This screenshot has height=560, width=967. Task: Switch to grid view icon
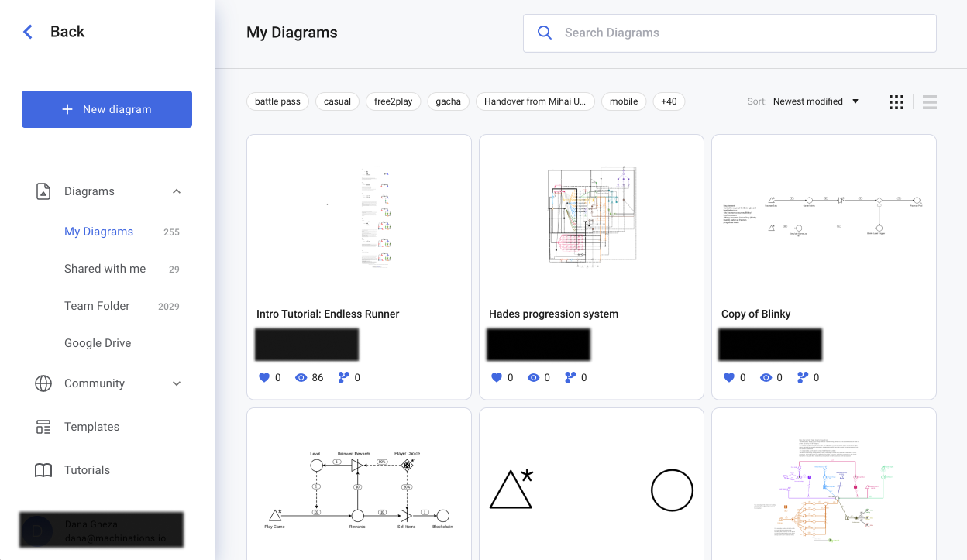coord(896,102)
